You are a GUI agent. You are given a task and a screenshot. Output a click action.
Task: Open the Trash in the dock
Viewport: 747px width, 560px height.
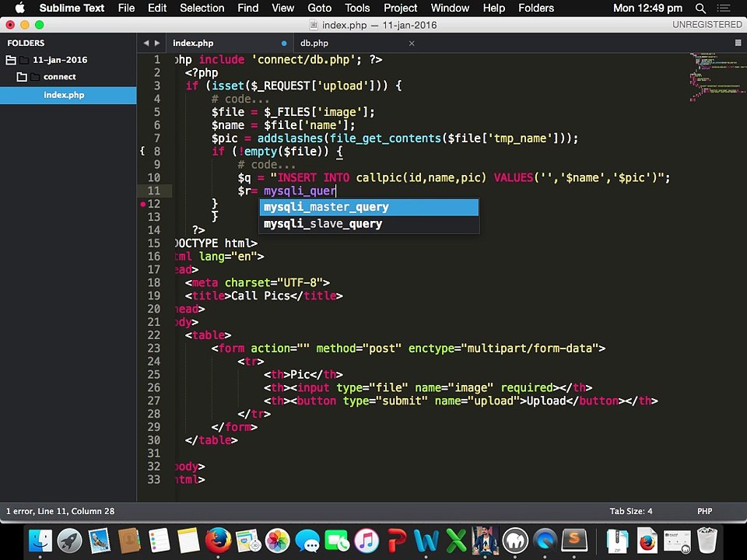[707, 541]
